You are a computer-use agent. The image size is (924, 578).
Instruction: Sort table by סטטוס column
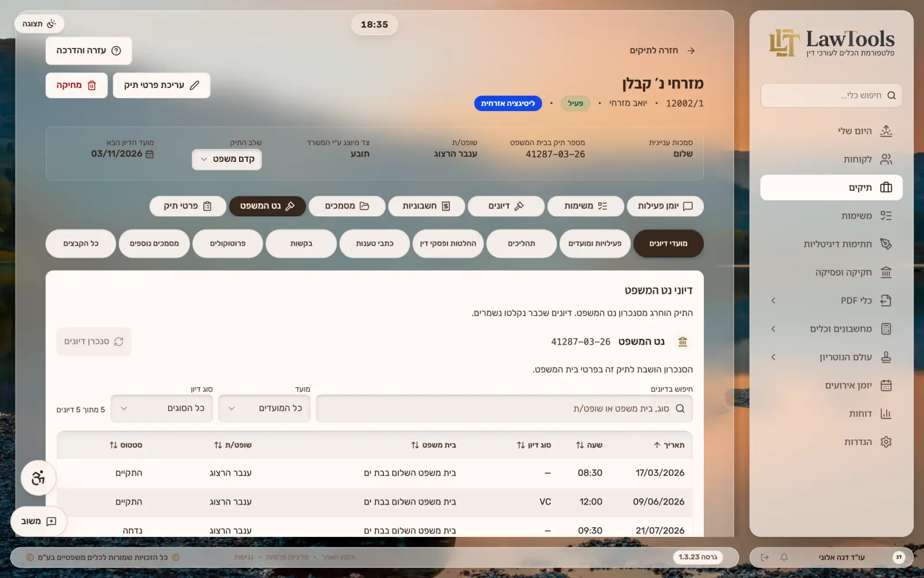(126, 445)
